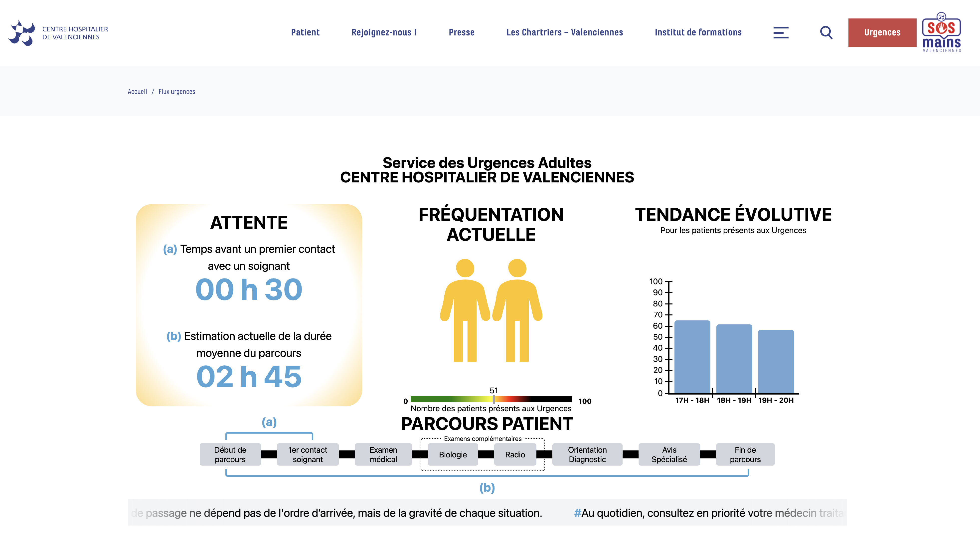Click the Examen médical step
The width and height of the screenshot is (980, 554).
point(383,454)
